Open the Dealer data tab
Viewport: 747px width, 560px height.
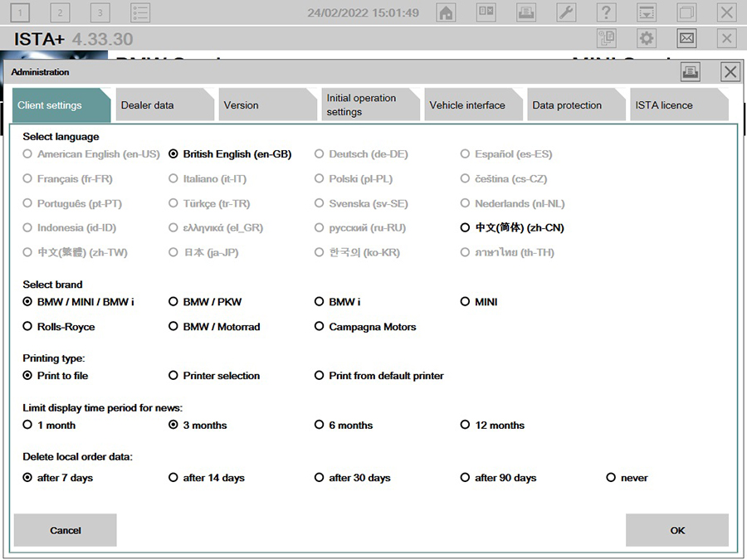coord(165,105)
